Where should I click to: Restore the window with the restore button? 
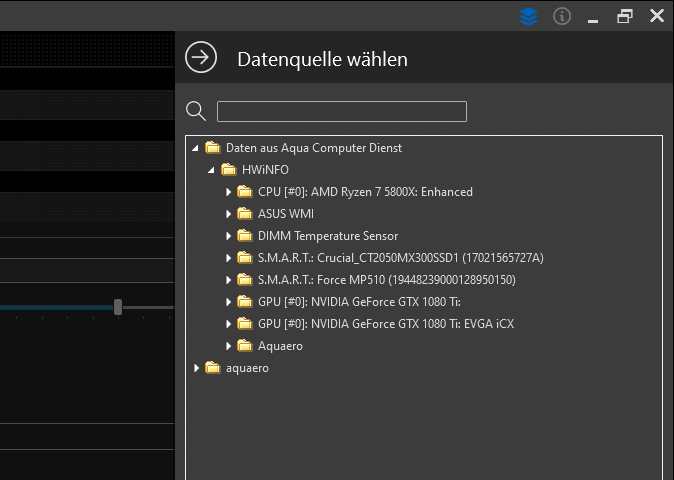click(625, 16)
